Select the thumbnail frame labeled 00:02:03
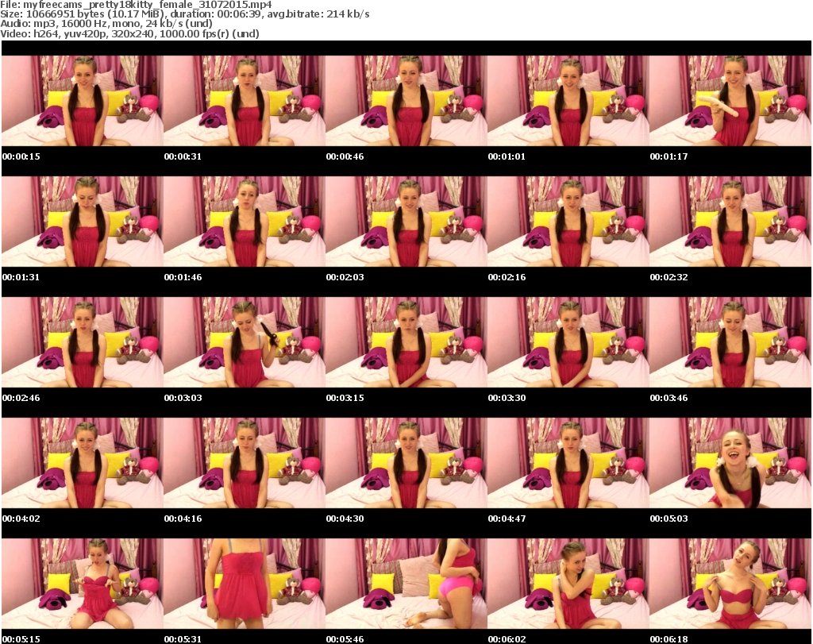Image resolution: width=813 pixels, height=644 pixels. [406, 222]
